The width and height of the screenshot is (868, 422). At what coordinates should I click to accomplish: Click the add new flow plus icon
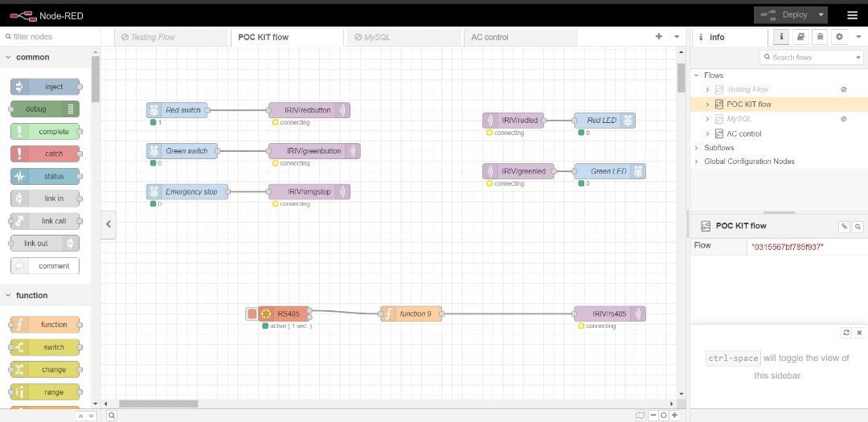pos(659,37)
